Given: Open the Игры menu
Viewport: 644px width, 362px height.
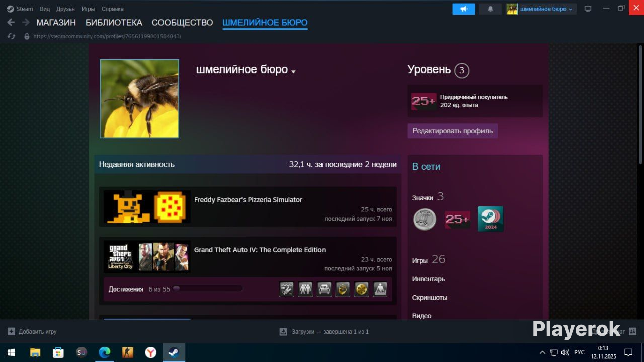Looking at the screenshot, I should tap(88, 9).
